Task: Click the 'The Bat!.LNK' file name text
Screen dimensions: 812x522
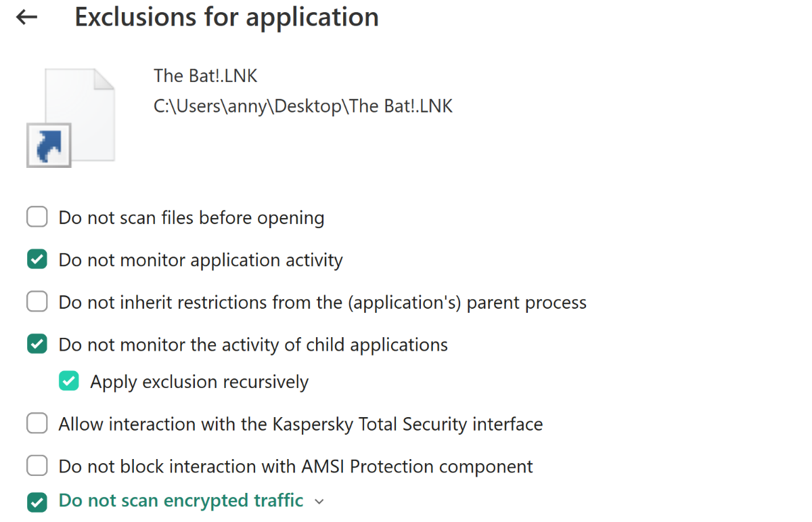Action: coord(206,76)
